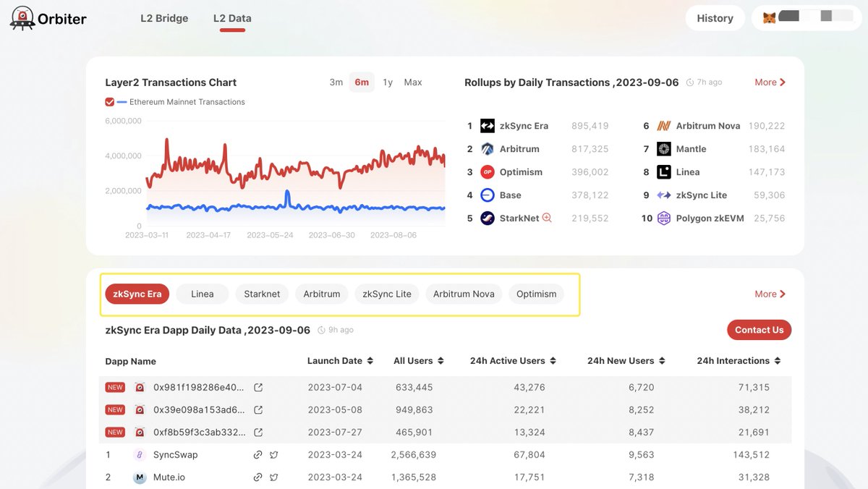The width and height of the screenshot is (868, 489).
Task: Click the Dapp Name column header
Action: pyautogui.click(x=130, y=361)
